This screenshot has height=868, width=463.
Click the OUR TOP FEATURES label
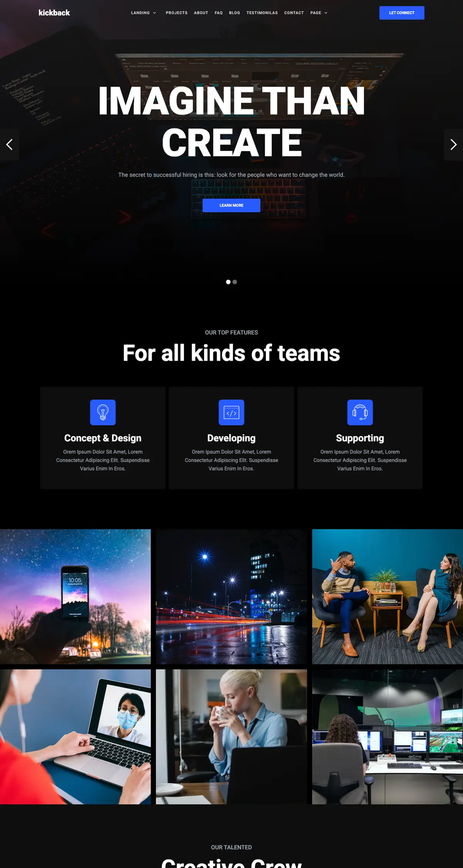[231, 333]
